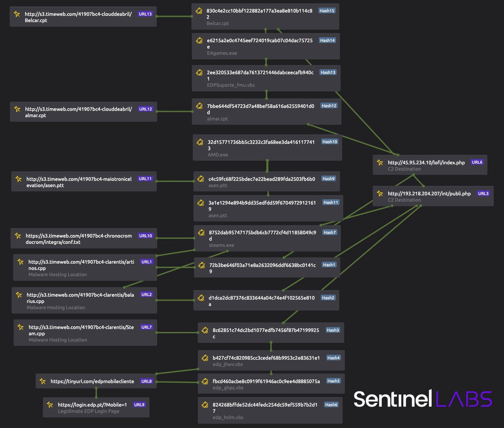Click the SentinelLABS logo
This screenshot has height=428, width=504.
point(422,399)
